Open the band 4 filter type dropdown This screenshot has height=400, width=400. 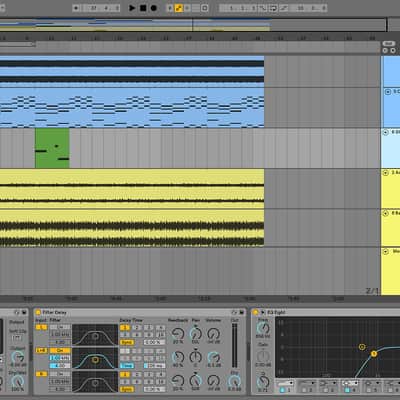pos(350,383)
